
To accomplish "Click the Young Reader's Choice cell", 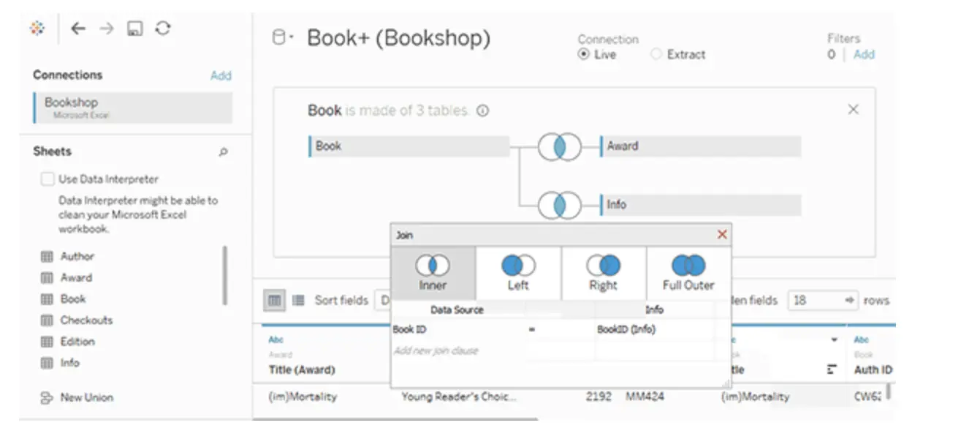I will point(459,397).
